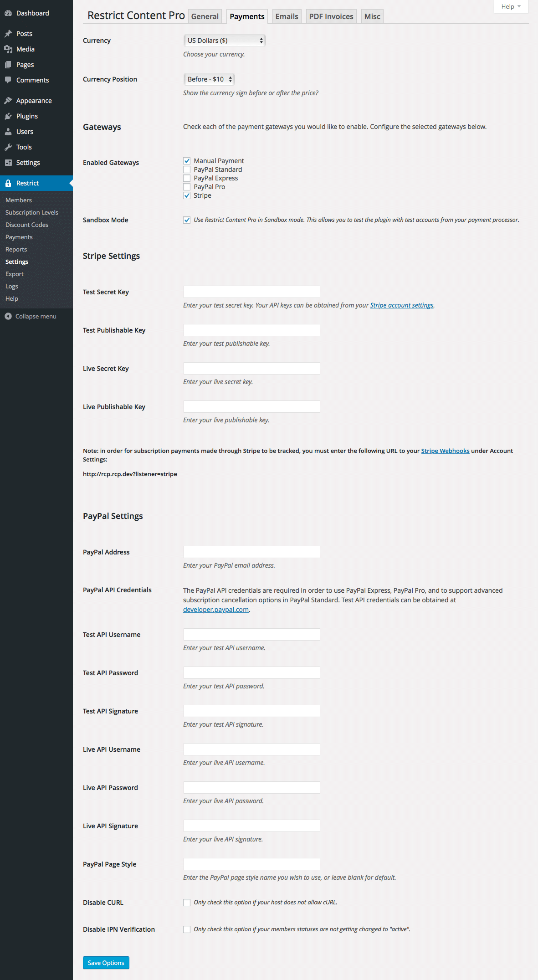This screenshot has height=980, width=538.
Task: Click the Test Publishable Key field
Action: 252,330
